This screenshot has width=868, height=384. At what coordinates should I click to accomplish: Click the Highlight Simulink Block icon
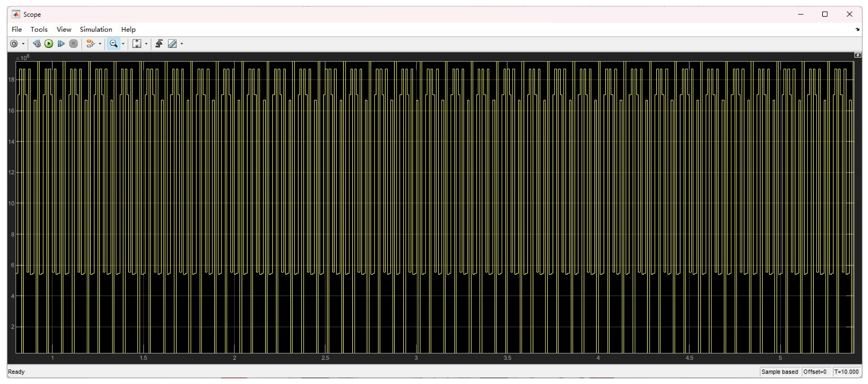(90, 44)
